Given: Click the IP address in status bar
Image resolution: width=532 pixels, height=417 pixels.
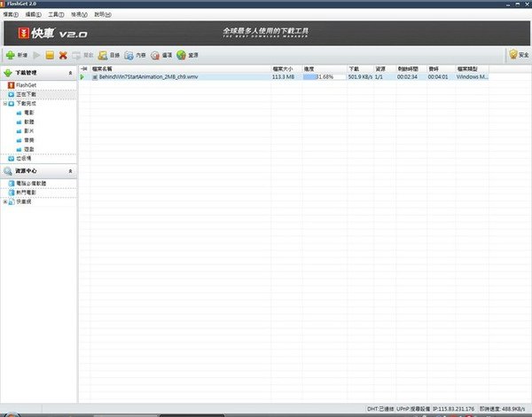Looking at the screenshot, I should [453, 409].
